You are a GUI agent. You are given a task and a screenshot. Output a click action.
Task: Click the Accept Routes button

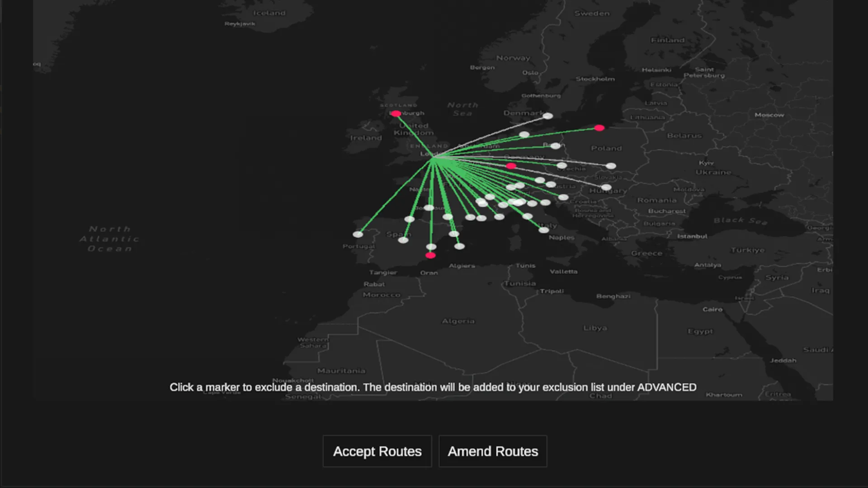click(x=377, y=451)
